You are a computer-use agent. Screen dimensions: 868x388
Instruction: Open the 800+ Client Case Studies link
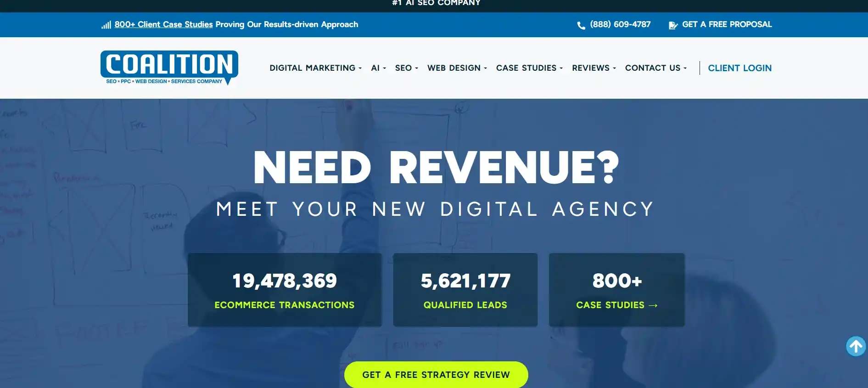click(x=163, y=24)
